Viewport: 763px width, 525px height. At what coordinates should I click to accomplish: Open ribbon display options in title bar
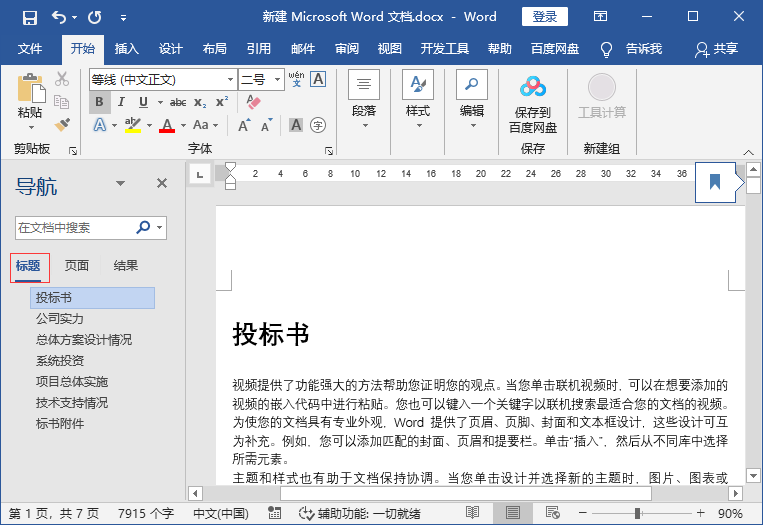600,17
